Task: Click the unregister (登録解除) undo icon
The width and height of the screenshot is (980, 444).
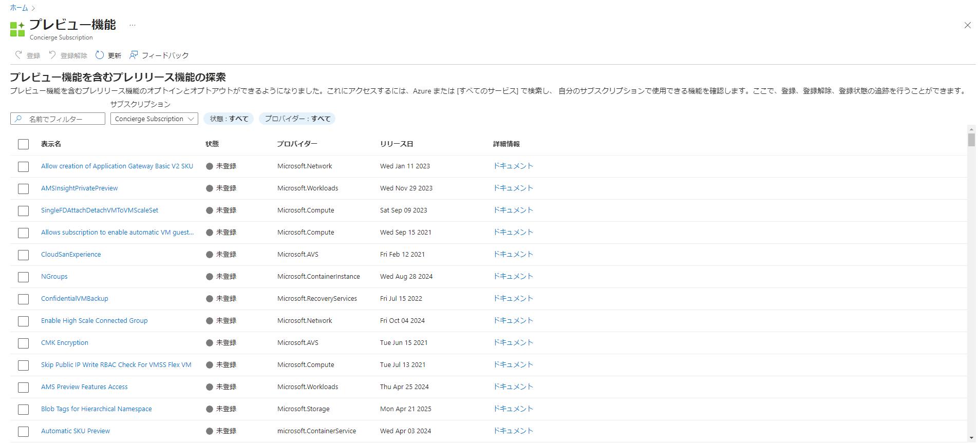Action: coord(52,55)
